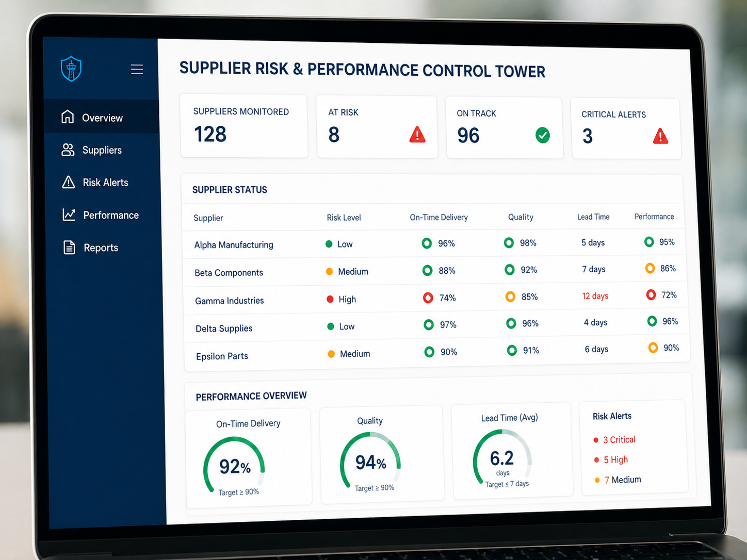Screen dimensions: 747x560
Task: Click Gamma quality orange ring indicator
Action: (510, 297)
